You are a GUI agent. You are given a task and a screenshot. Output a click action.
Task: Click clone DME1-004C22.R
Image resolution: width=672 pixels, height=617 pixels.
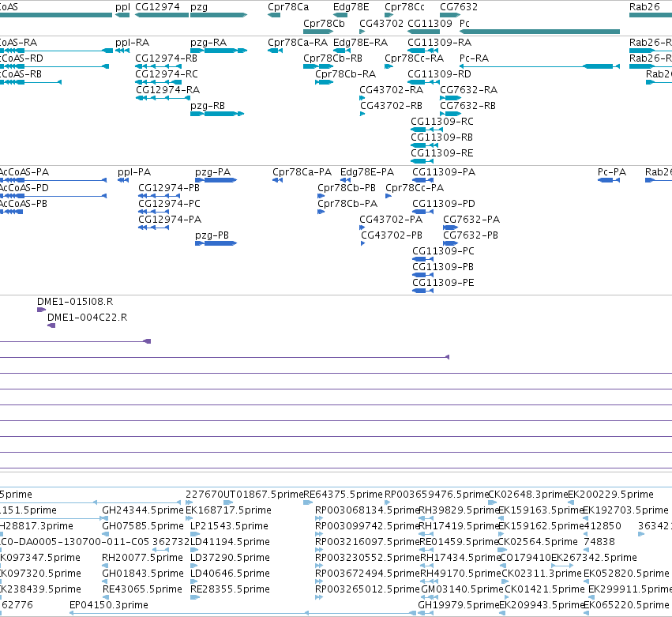point(88,318)
